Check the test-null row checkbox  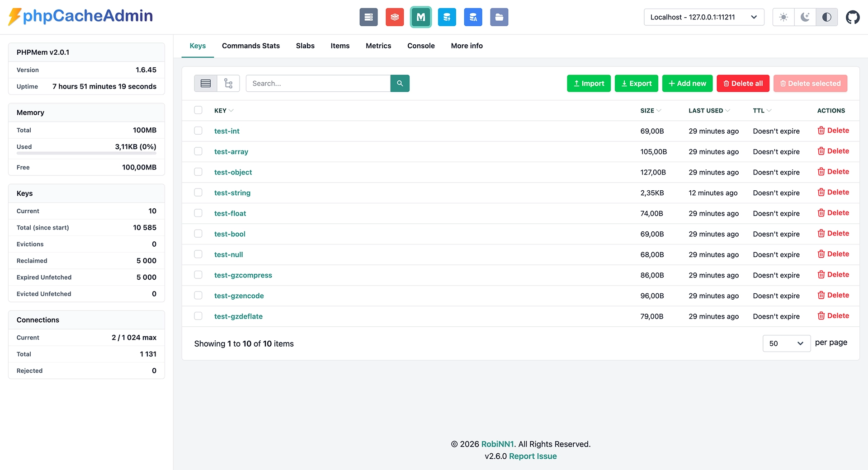pos(198,254)
